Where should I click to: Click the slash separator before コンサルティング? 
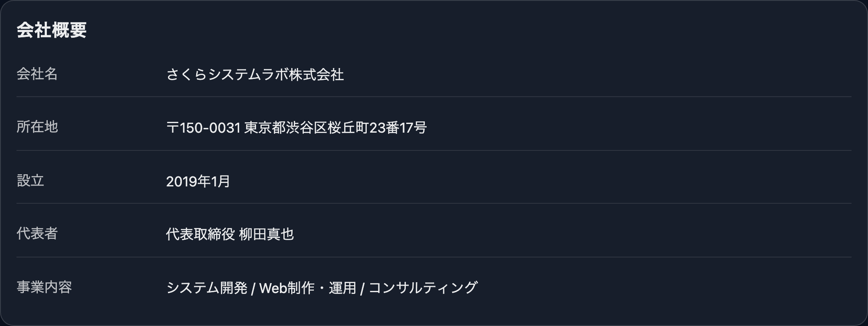(x=362, y=288)
